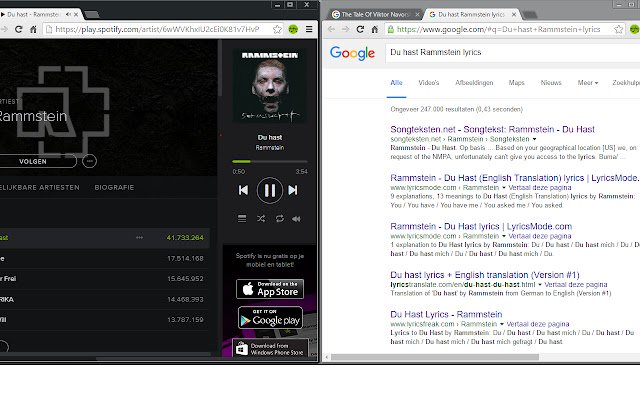
Task: Click the secure padlock icon in Google URL
Action: coord(391,29)
